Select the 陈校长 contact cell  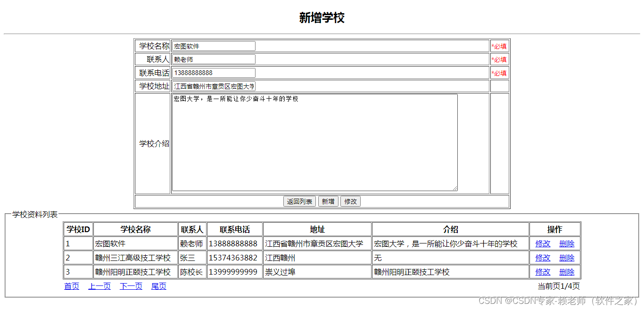192,272
